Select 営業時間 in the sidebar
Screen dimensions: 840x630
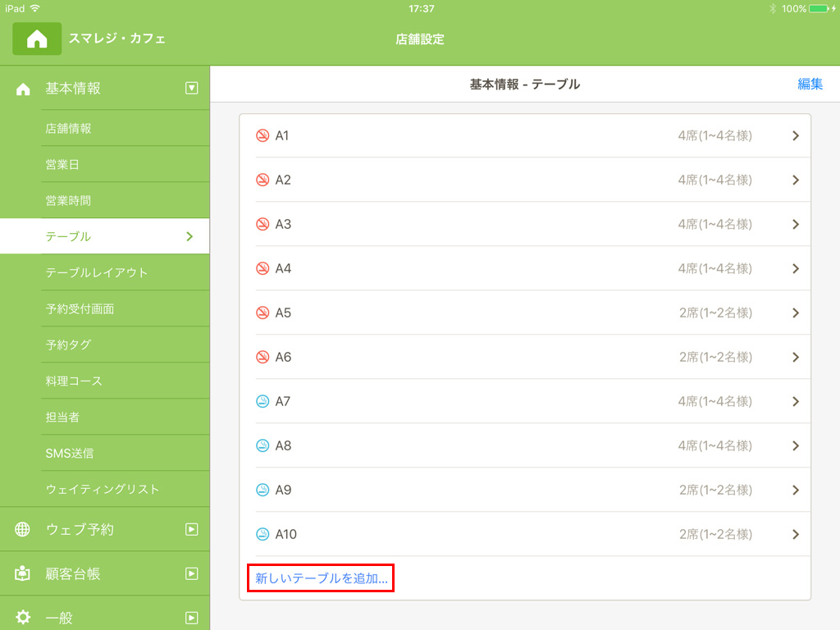pos(104,200)
